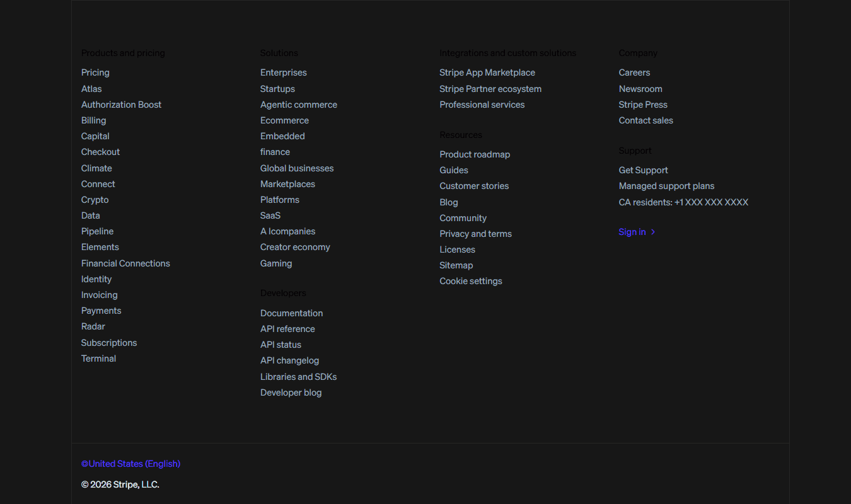Open the Ecommerce solutions link
This screenshot has height=504, width=851.
click(284, 120)
